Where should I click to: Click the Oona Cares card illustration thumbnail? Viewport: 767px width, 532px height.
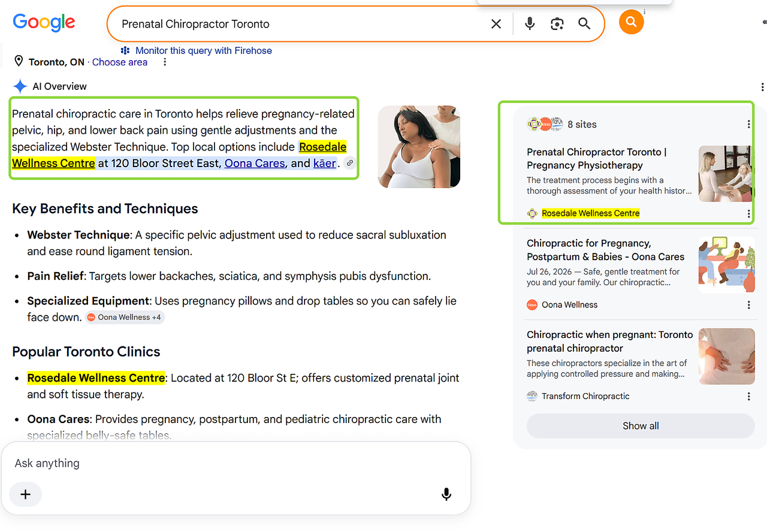coord(726,265)
